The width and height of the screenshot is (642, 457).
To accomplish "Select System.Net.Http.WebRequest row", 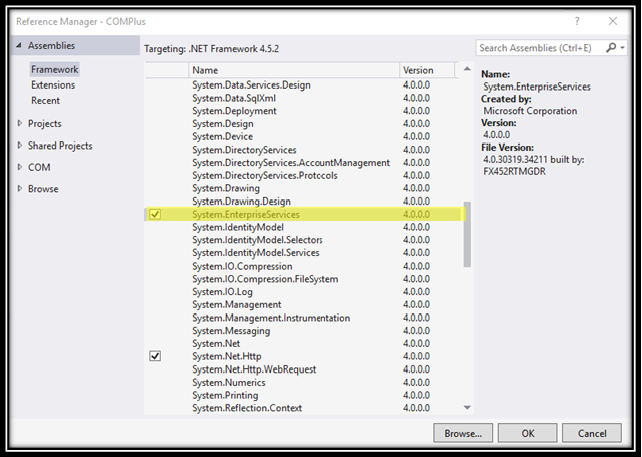I will click(x=305, y=369).
